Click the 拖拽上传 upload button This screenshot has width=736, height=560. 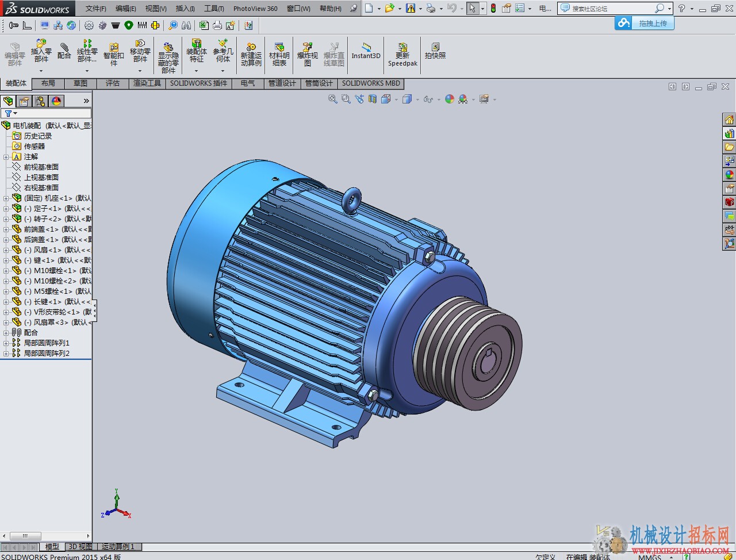tap(644, 23)
